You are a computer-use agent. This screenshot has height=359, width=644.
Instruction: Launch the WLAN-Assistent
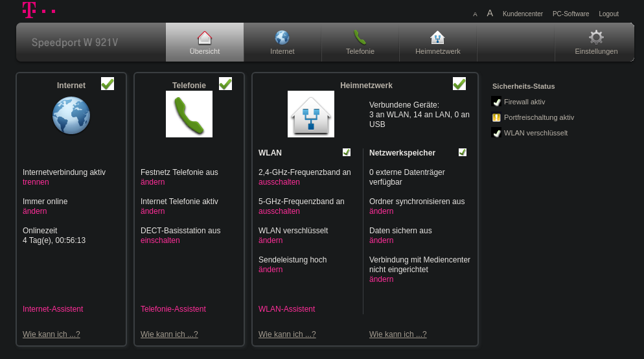point(286,309)
